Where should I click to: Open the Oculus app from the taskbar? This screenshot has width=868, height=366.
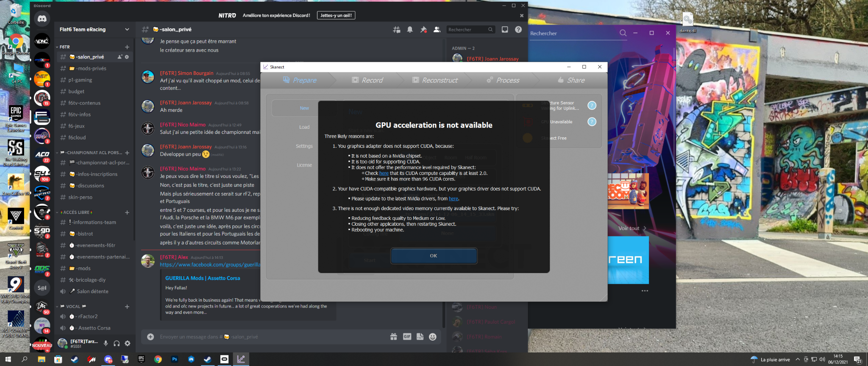pyautogui.click(x=224, y=359)
